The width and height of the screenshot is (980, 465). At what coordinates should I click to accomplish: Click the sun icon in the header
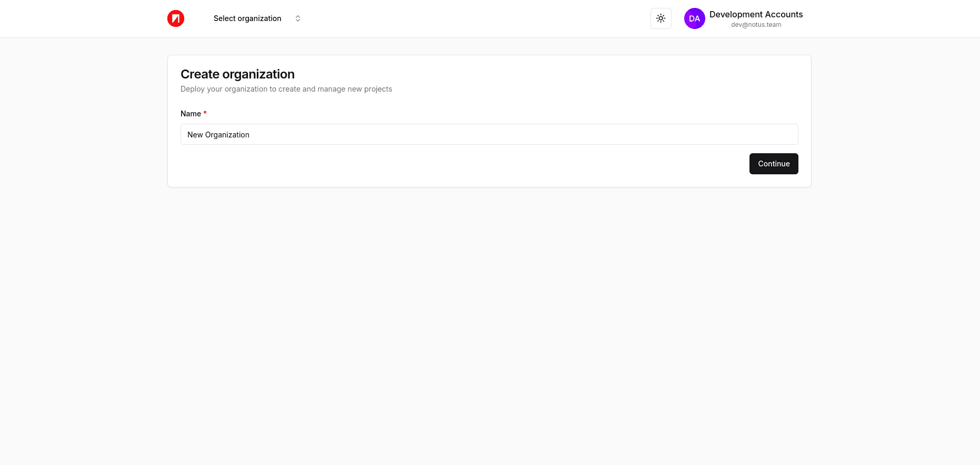[661, 18]
